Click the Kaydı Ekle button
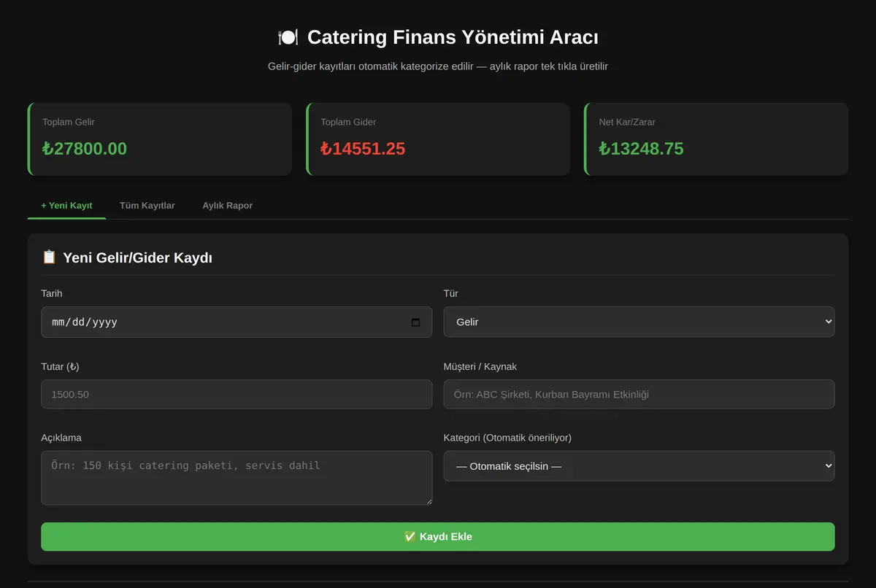Viewport: 876px width, 588px height. pos(438,537)
